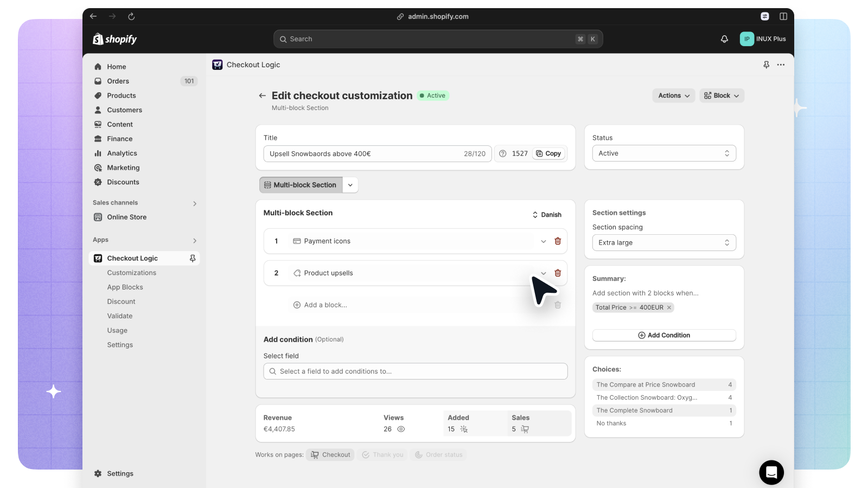Open Section spacing dropdown Extra large

664,243
